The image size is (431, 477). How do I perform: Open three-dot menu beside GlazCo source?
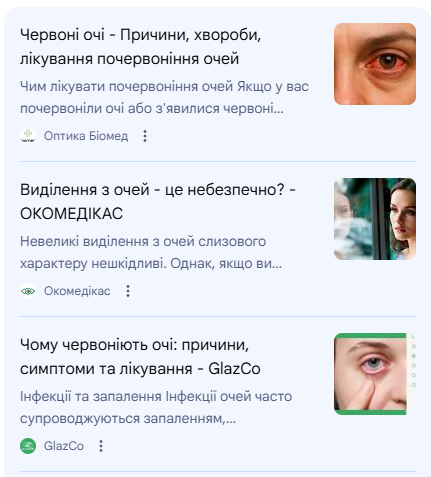click(101, 446)
